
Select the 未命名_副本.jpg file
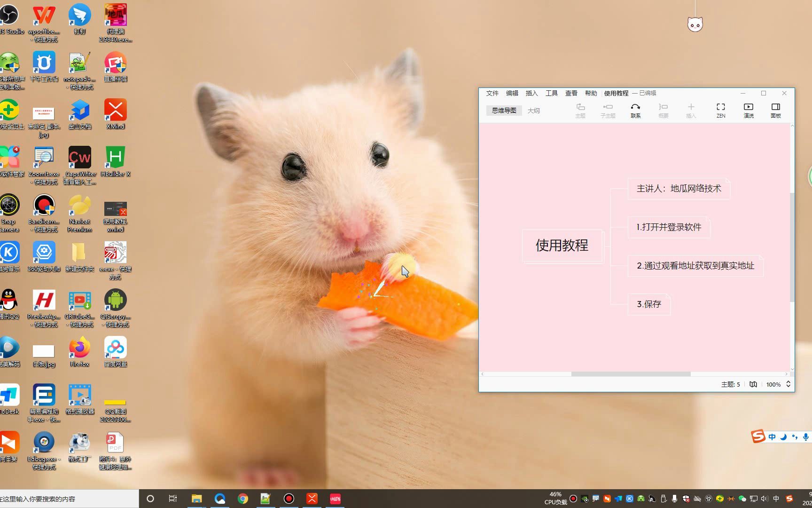44,122
